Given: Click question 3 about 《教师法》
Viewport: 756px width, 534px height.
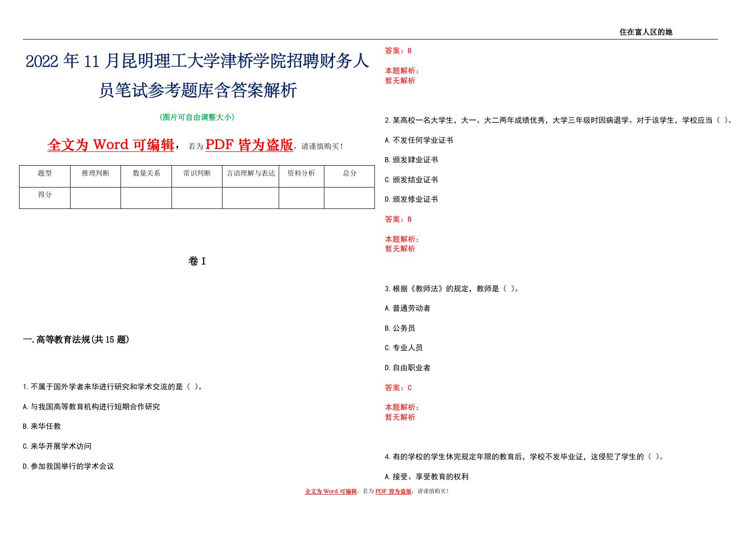Looking at the screenshot, I should click(x=452, y=289).
